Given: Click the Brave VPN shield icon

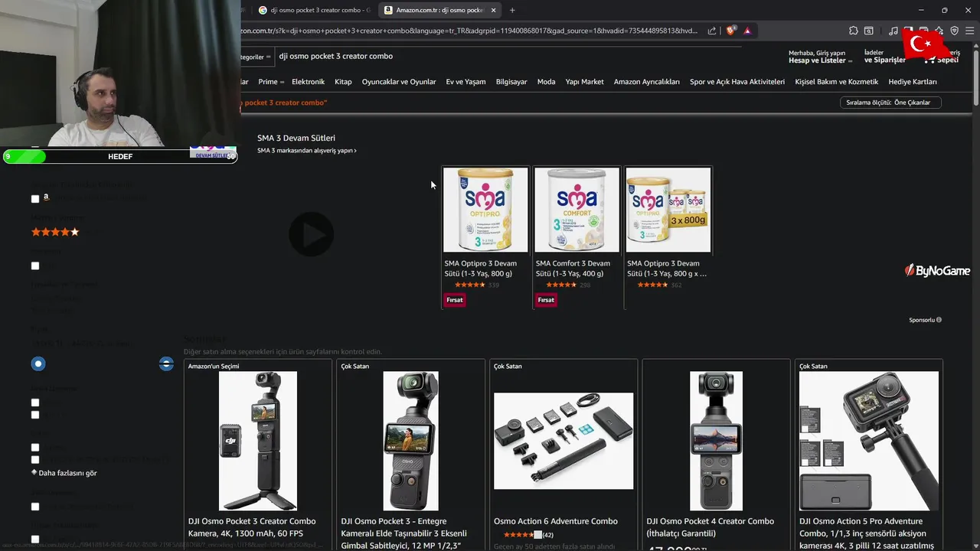Looking at the screenshot, I should tap(954, 31).
